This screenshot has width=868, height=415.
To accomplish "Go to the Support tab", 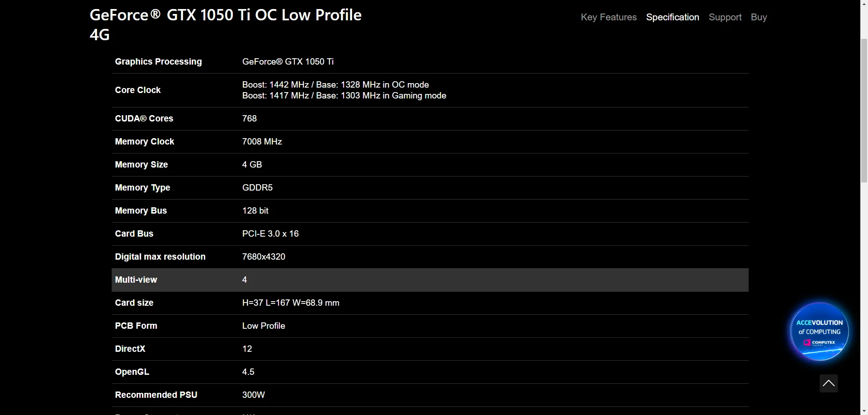I will coord(725,17).
